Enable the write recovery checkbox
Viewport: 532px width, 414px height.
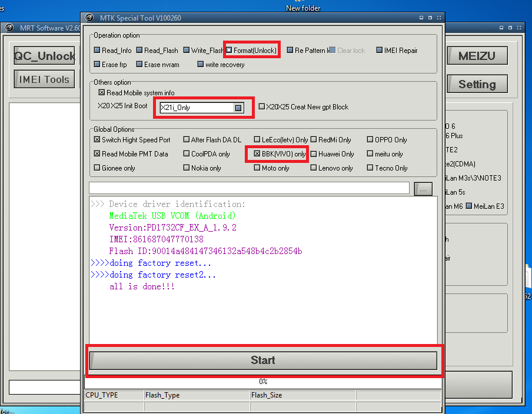(201, 64)
